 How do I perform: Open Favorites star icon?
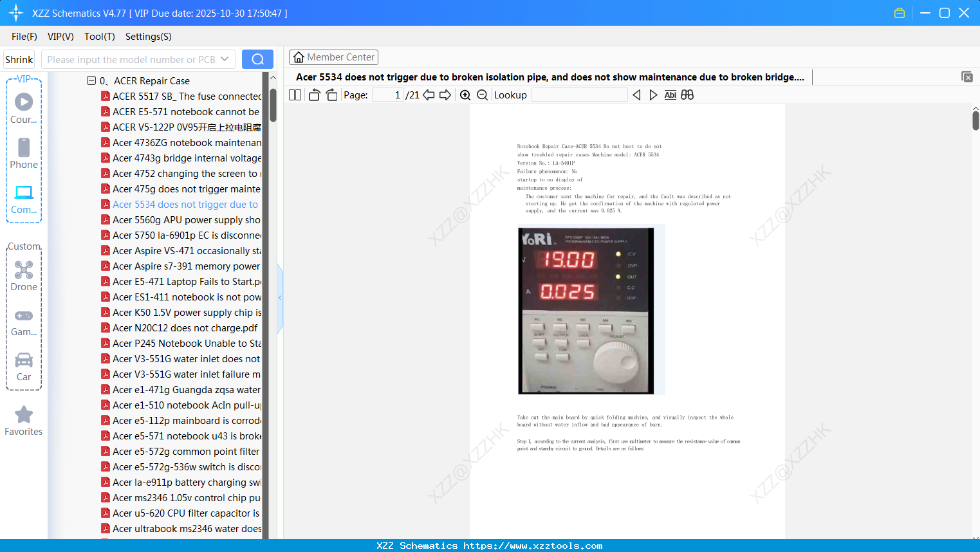(x=24, y=414)
